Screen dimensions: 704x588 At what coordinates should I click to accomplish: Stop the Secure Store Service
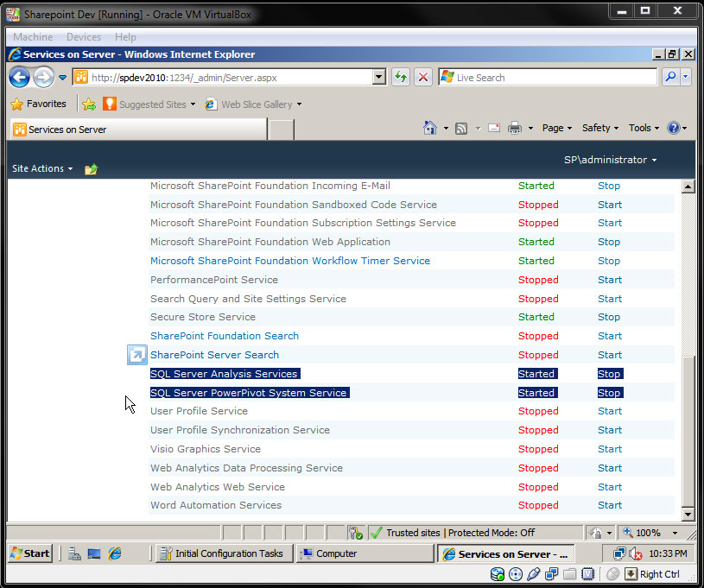coord(609,317)
